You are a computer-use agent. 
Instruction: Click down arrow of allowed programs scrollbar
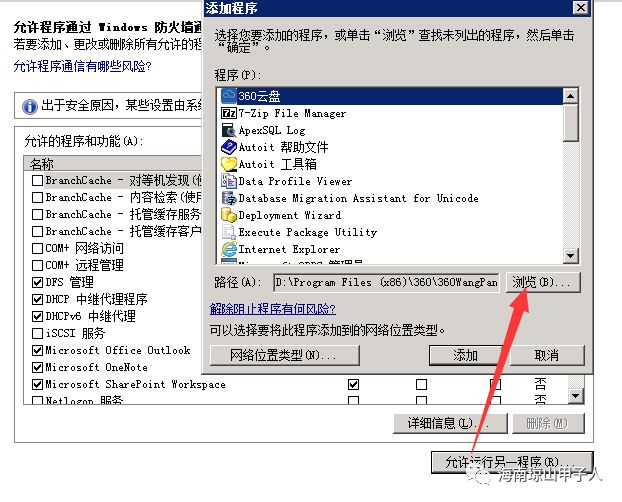click(x=576, y=396)
